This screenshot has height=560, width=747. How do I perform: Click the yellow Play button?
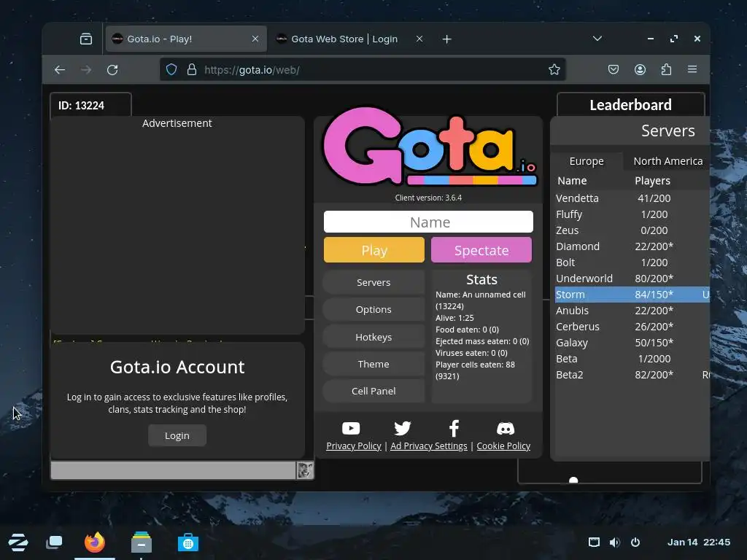point(374,250)
